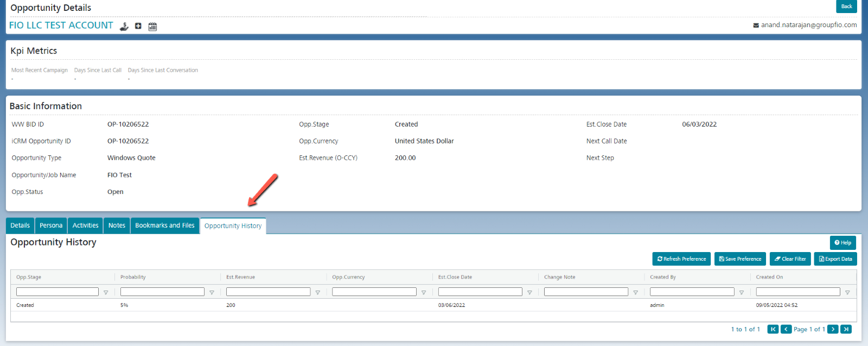Open filter menu for Created By column
Image resolution: width=868 pixels, height=346 pixels.
742,292
